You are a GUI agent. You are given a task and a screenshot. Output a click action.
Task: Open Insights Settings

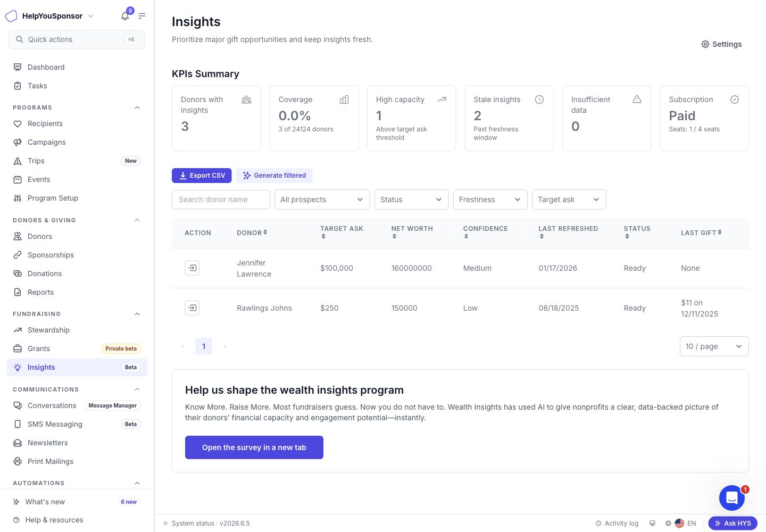721,44
